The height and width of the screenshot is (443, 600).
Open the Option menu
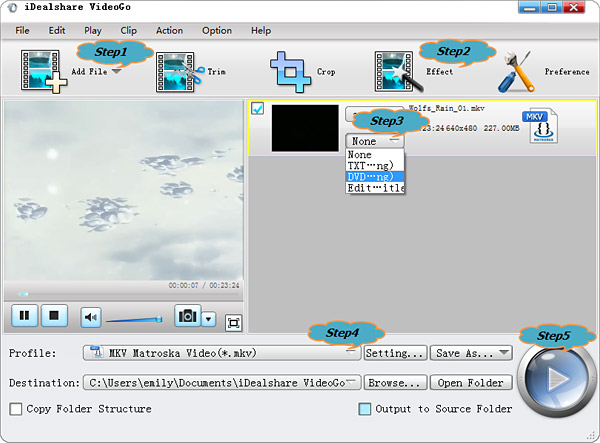(217, 31)
